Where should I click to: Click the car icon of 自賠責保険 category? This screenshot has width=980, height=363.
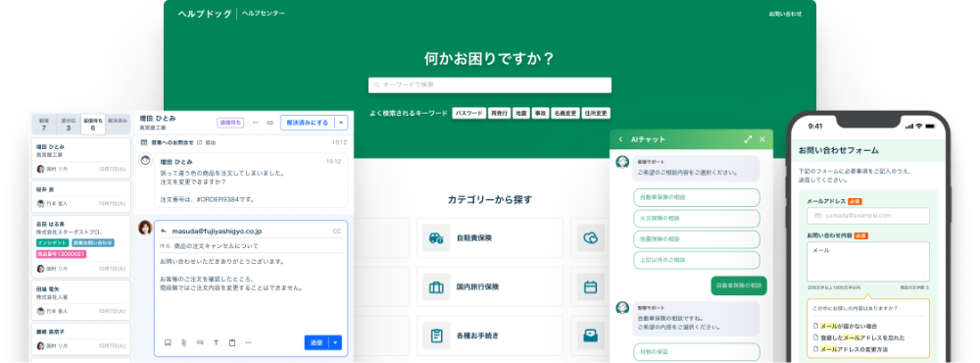pos(436,237)
